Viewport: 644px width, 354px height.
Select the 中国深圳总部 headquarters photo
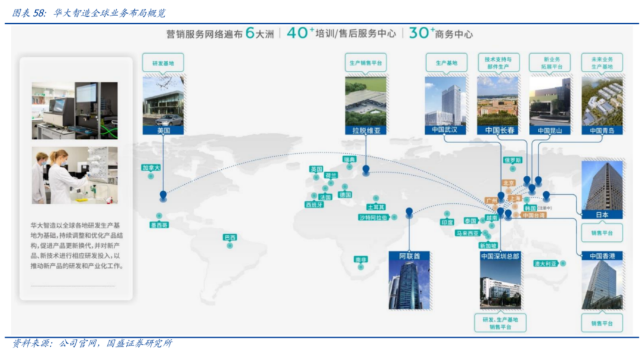pyautogui.click(x=500, y=285)
